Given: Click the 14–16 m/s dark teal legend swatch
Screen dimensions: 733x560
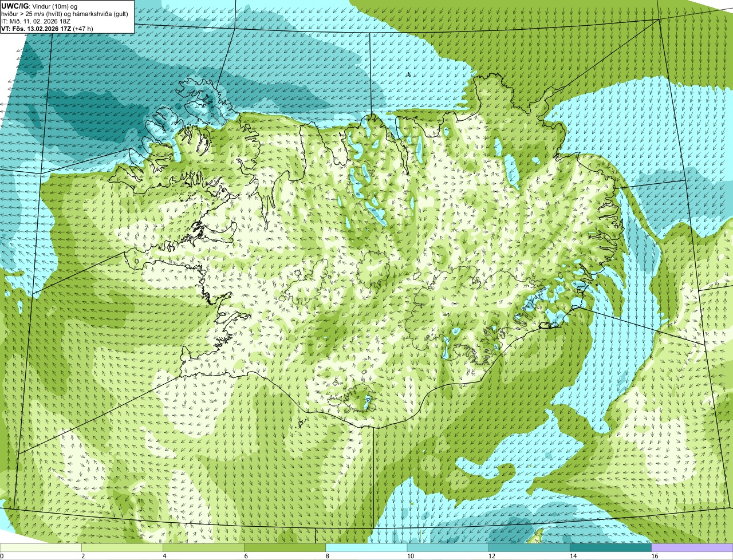Looking at the screenshot, I should click(x=610, y=548).
